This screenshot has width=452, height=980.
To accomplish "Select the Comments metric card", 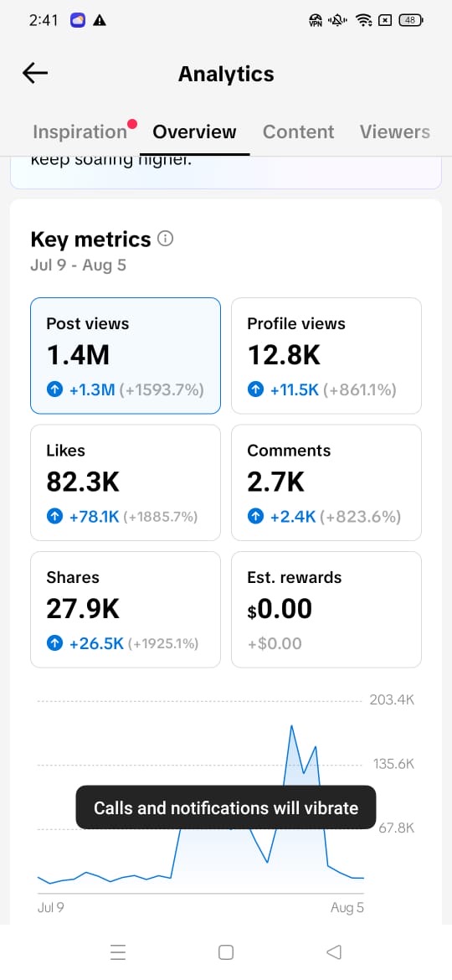I will click(x=326, y=482).
